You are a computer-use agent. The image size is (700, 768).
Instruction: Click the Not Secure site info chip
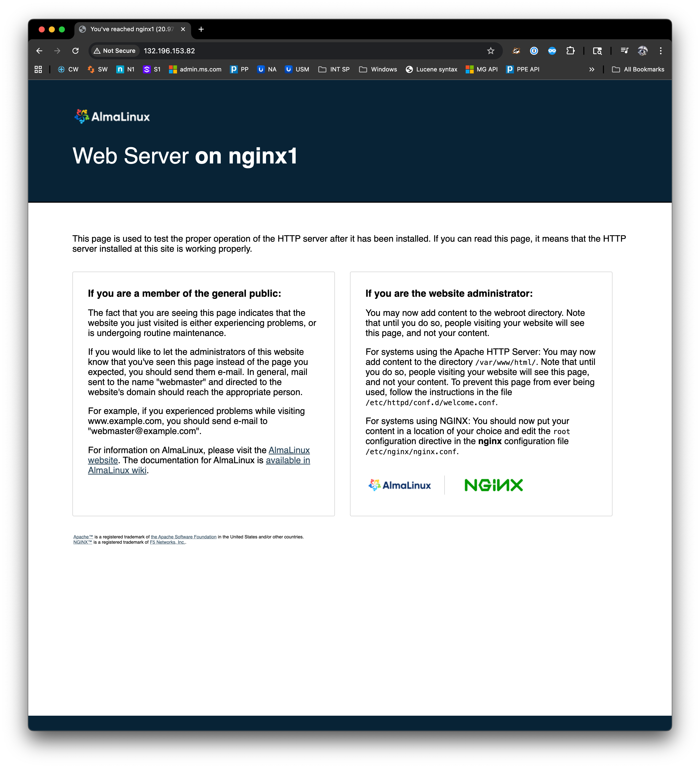pyautogui.click(x=115, y=51)
